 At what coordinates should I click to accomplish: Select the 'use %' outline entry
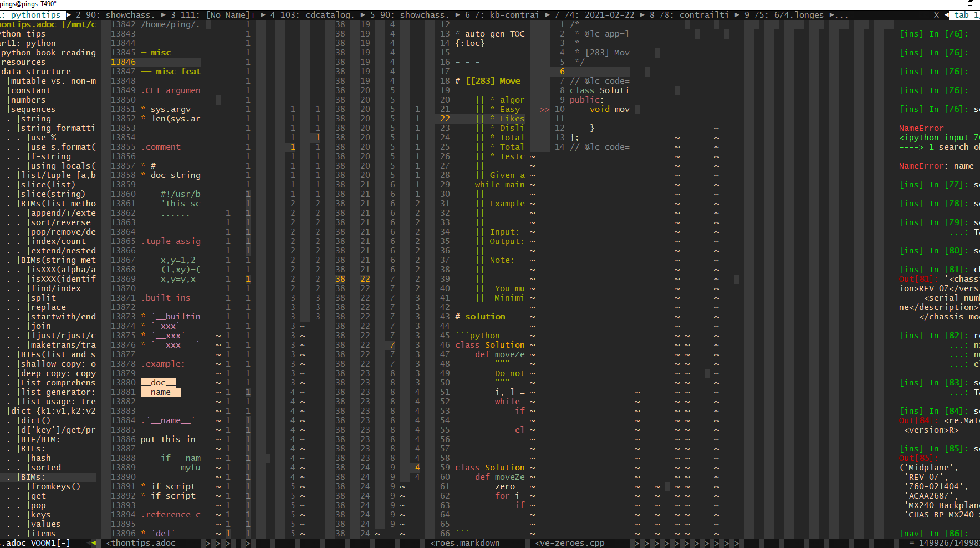coord(43,138)
